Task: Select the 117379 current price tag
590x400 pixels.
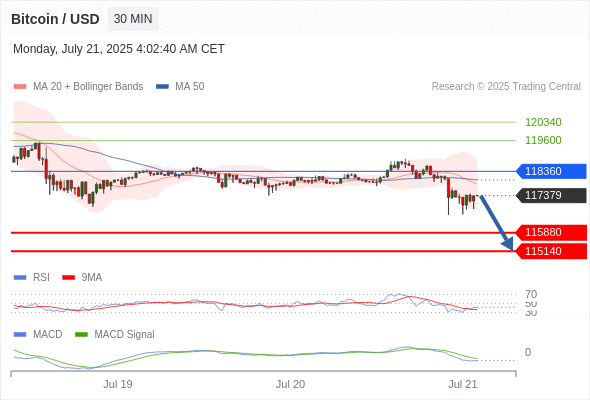Action: [x=551, y=195]
